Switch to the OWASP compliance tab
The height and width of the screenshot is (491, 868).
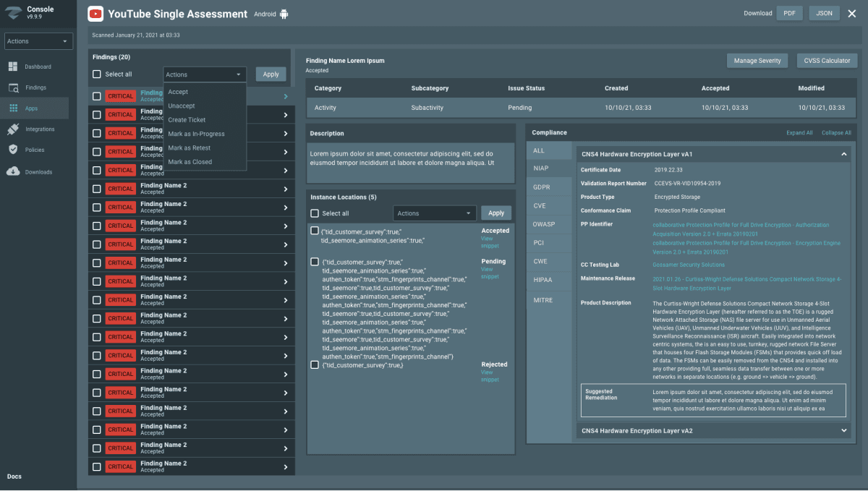click(x=544, y=224)
